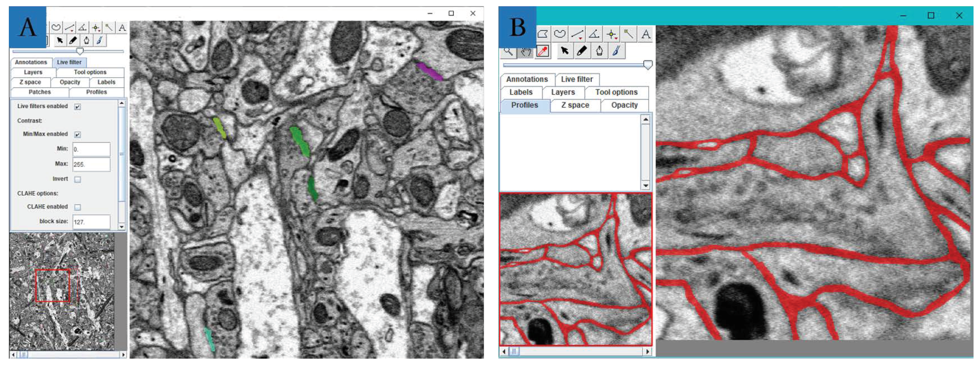Open the Opacity settings
This screenshot has width=980, height=366.
click(69, 82)
